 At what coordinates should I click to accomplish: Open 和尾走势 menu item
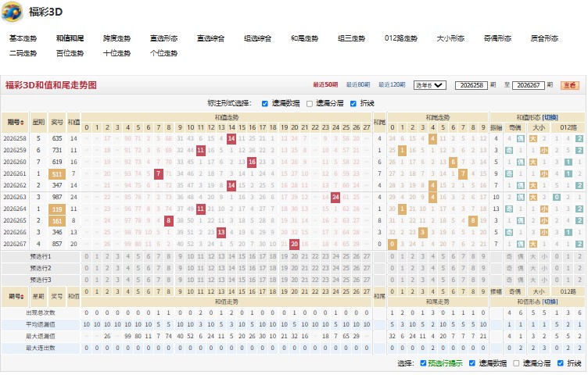coord(304,38)
